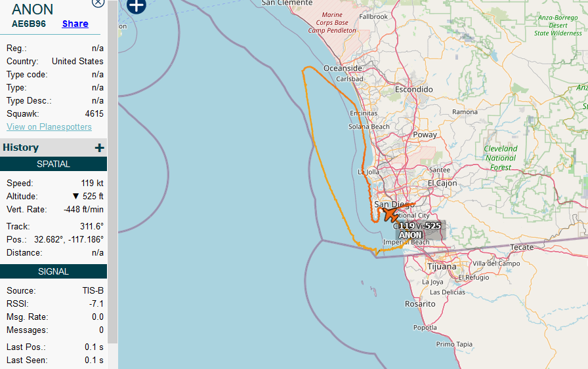Viewport: 588px width, 369px height.
Task: Select the SPATIAL section header
Action: point(53,164)
